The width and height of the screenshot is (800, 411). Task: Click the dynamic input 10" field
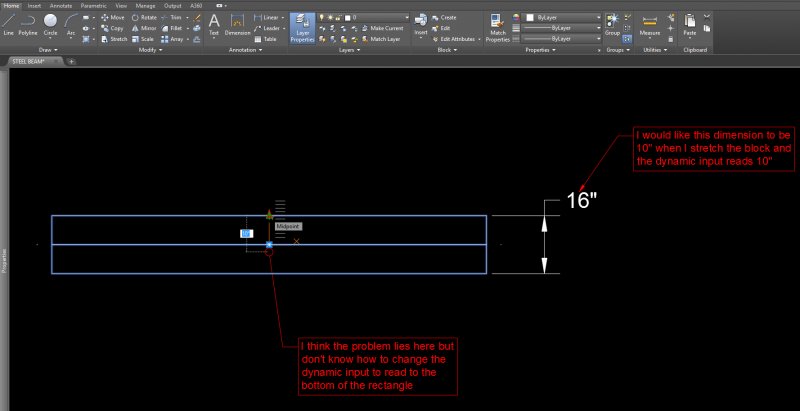[x=246, y=234]
